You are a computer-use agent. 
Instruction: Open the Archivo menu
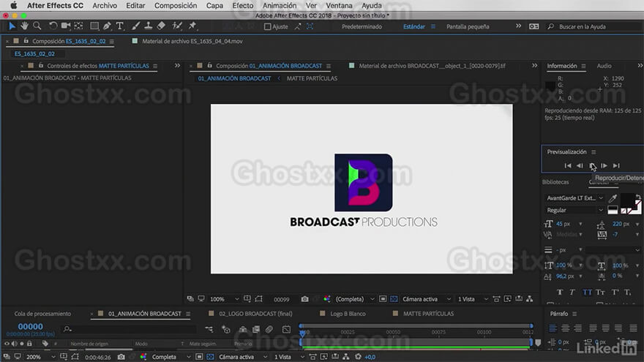(x=105, y=5)
